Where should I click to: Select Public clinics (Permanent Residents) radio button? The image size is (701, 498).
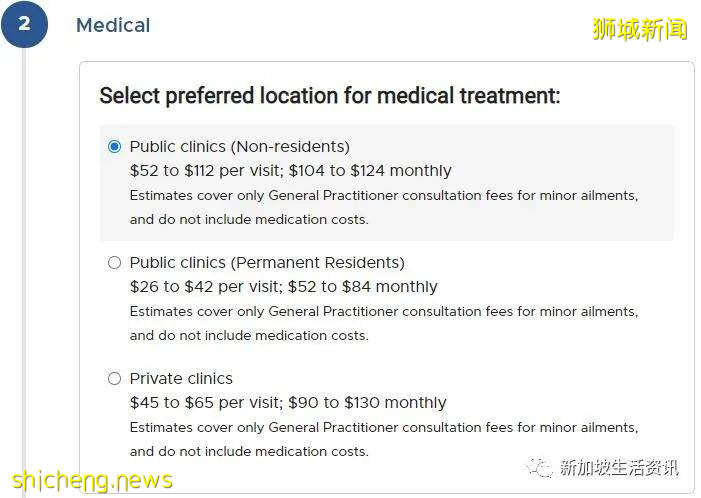point(114,263)
